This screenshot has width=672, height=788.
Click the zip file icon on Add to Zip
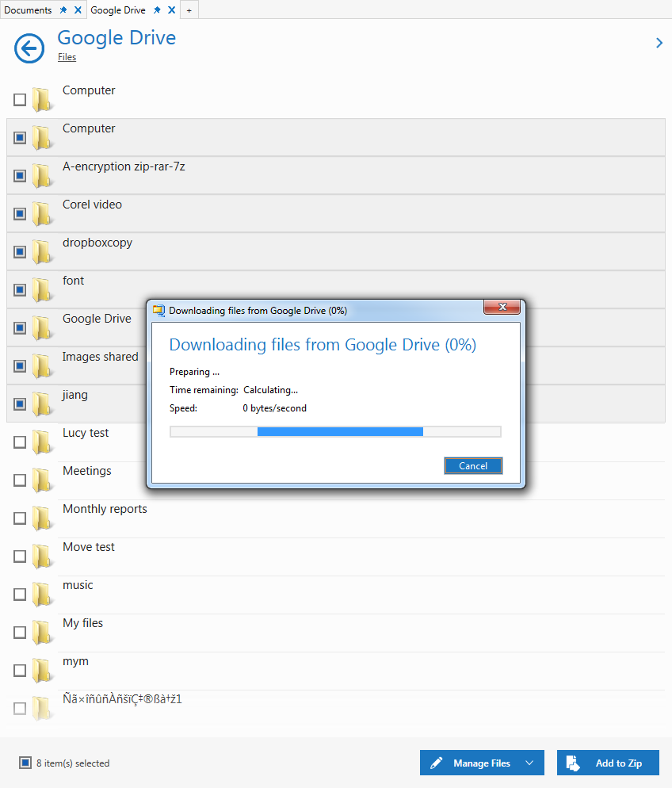pos(573,763)
